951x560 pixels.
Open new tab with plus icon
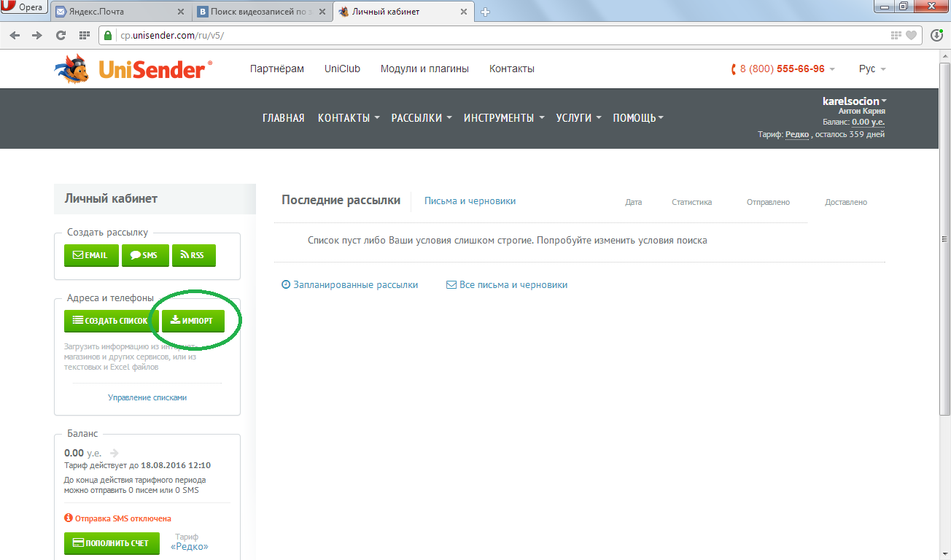coord(486,12)
